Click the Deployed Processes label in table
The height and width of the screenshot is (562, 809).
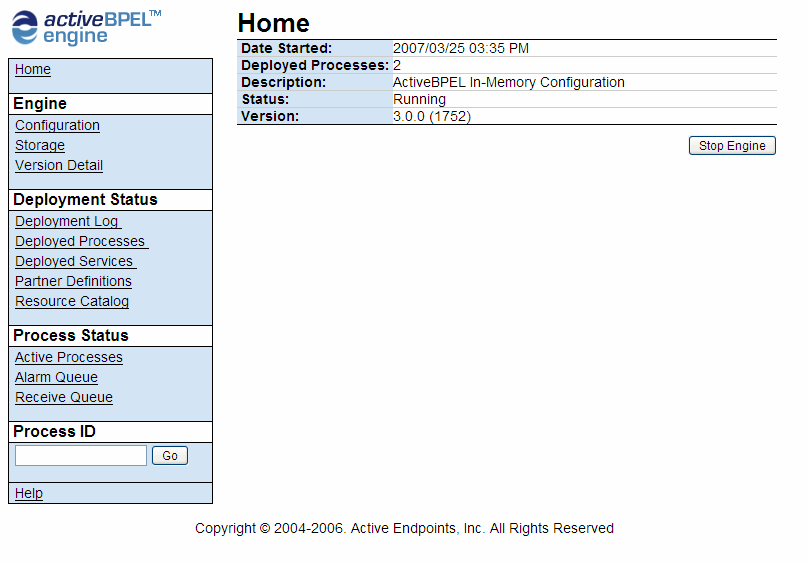pos(315,66)
